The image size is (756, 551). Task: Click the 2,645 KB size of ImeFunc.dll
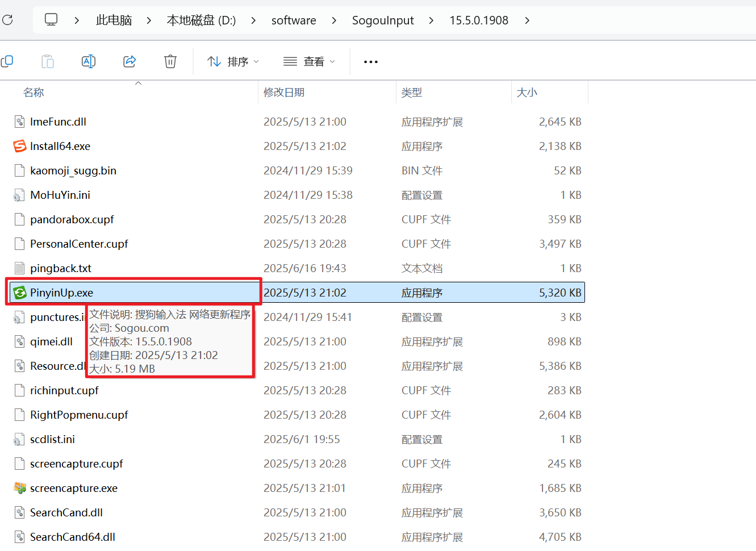(x=560, y=122)
